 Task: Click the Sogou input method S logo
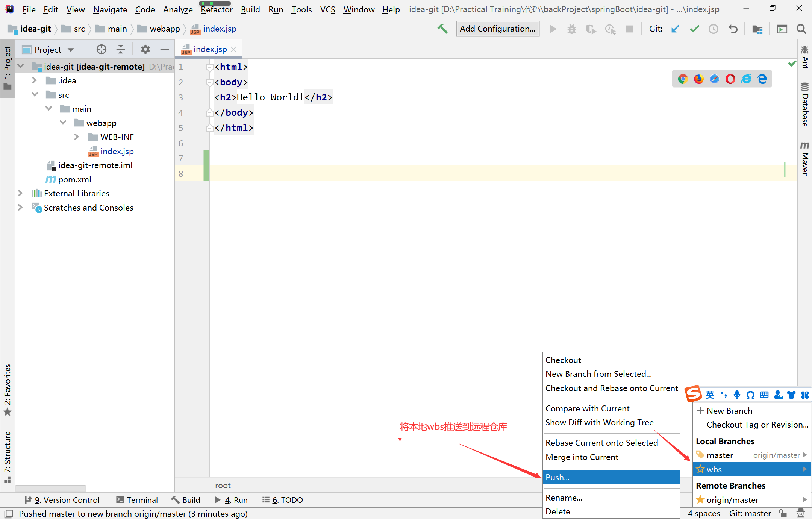pyautogui.click(x=693, y=394)
